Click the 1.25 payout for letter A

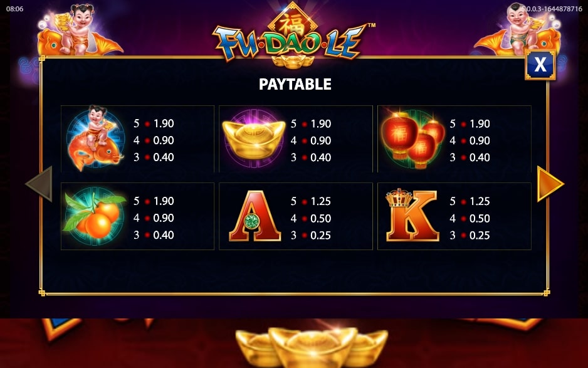tap(320, 201)
